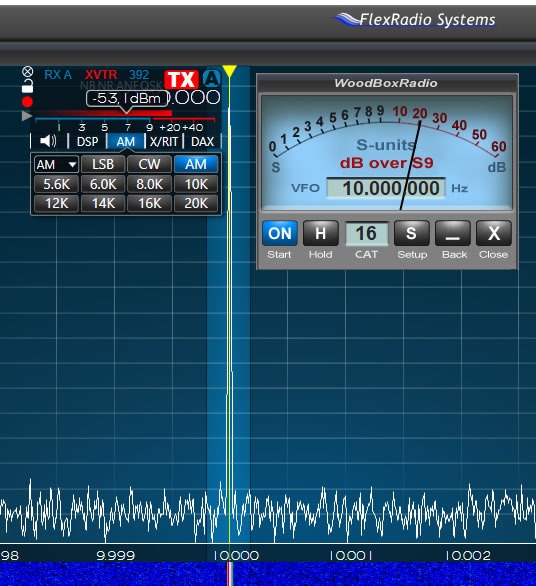Click the FlexRadio Systems logo
536x586 pixels.
(x=416, y=20)
